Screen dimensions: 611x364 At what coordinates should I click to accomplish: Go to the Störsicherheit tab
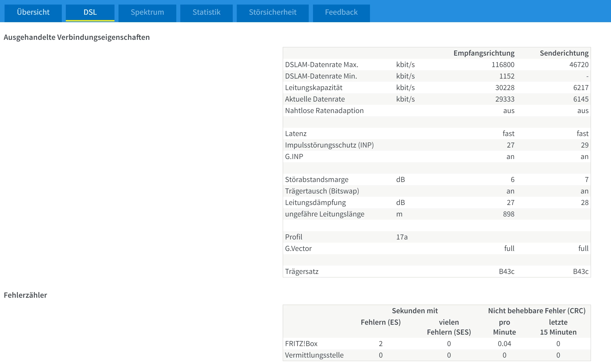point(273,12)
